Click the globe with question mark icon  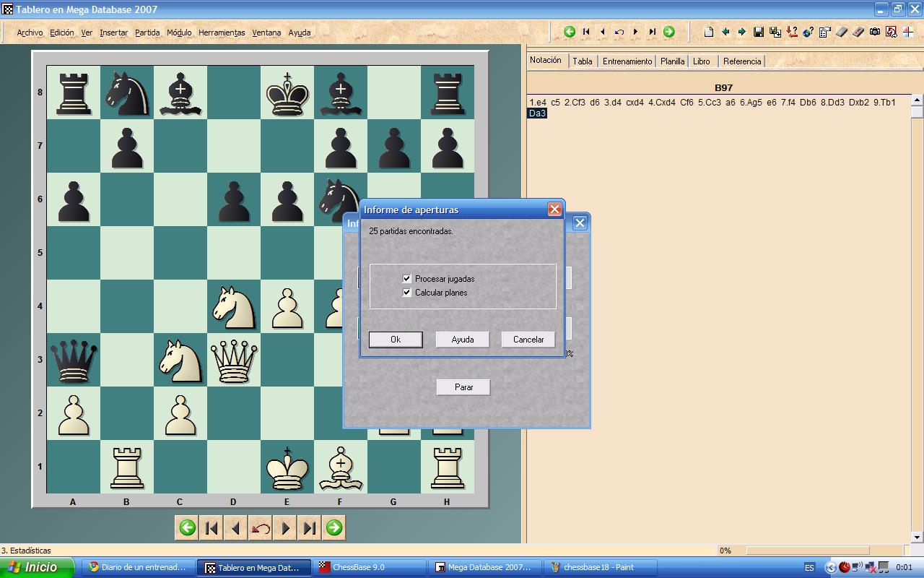click(x=808, y=32)
